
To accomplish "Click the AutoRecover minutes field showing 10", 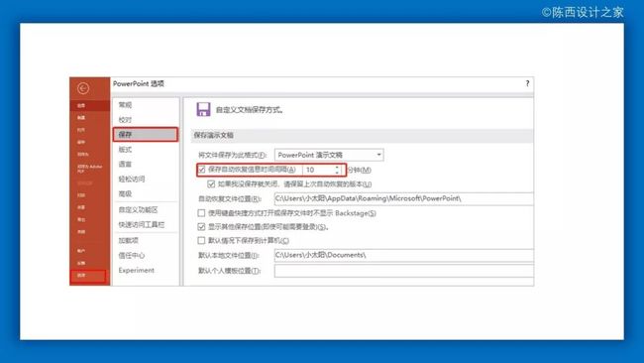I will (x=318, y=170).
